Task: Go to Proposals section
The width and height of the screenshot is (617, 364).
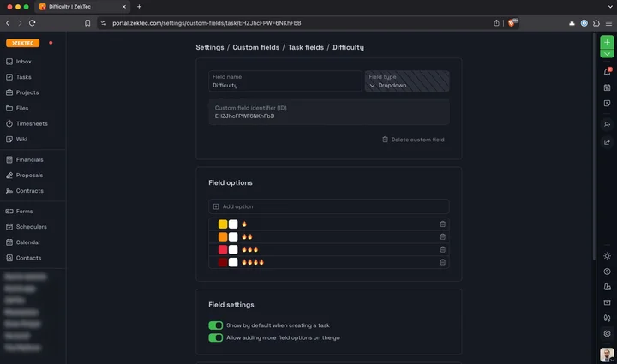Action: 24,176
